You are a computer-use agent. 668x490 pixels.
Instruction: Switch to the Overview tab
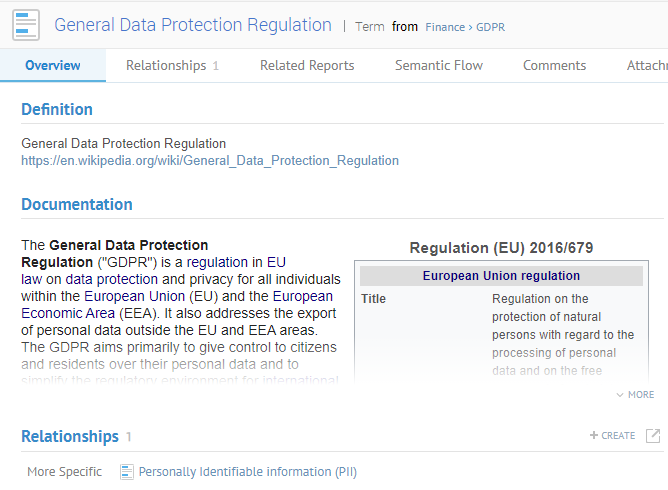tap(53, 66)
